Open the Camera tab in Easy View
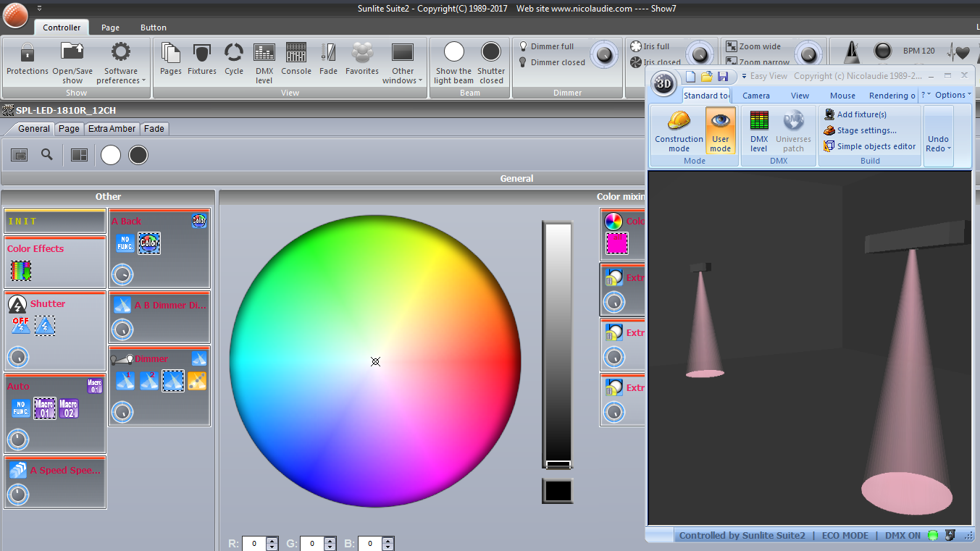Image resolution: width=980 pixels, height=551 pixels. tap(755, 96)
